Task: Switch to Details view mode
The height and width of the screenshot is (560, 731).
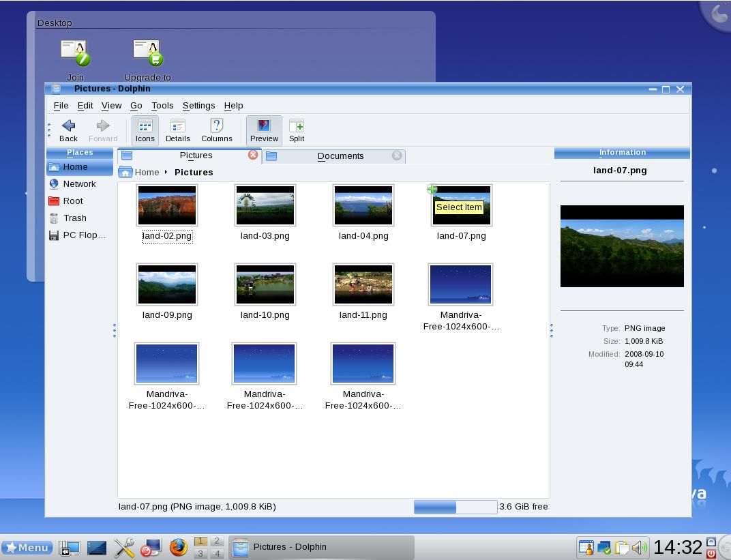Action: point(177,130)
